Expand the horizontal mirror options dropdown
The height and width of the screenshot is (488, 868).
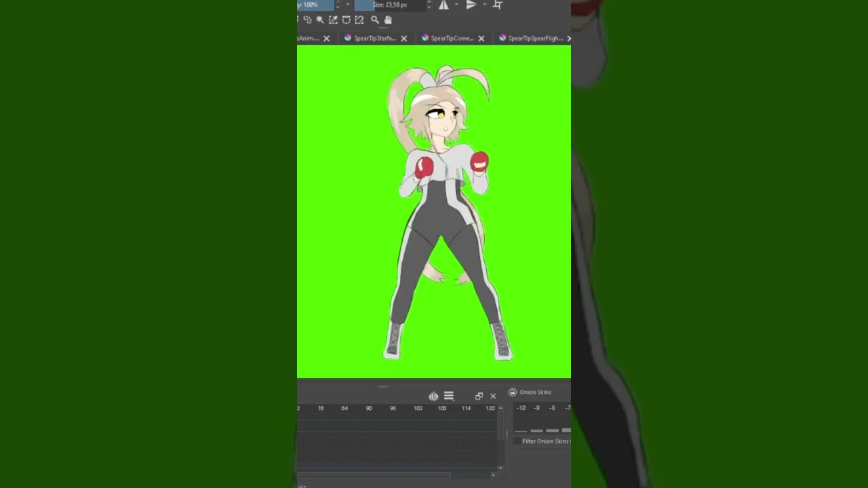(456, 5)
